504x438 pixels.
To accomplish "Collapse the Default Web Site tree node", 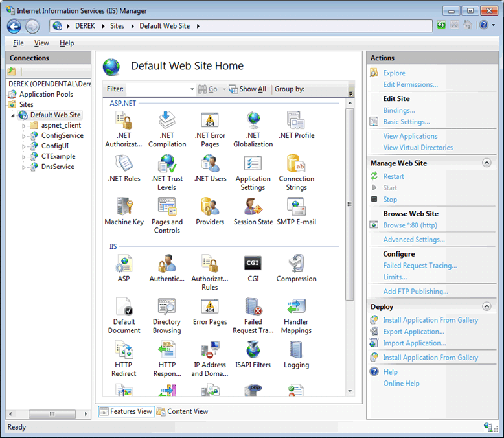I will (13, 115).
